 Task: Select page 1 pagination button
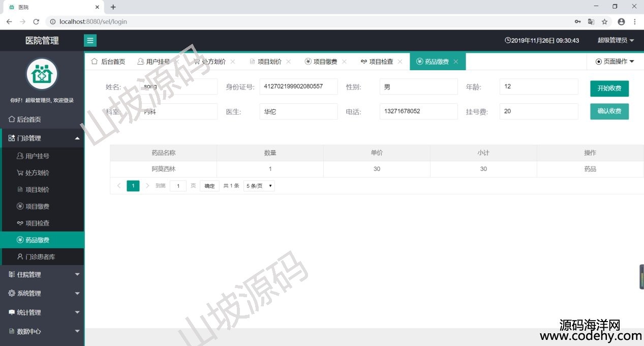pyautogui.click(x=133, y=186)
